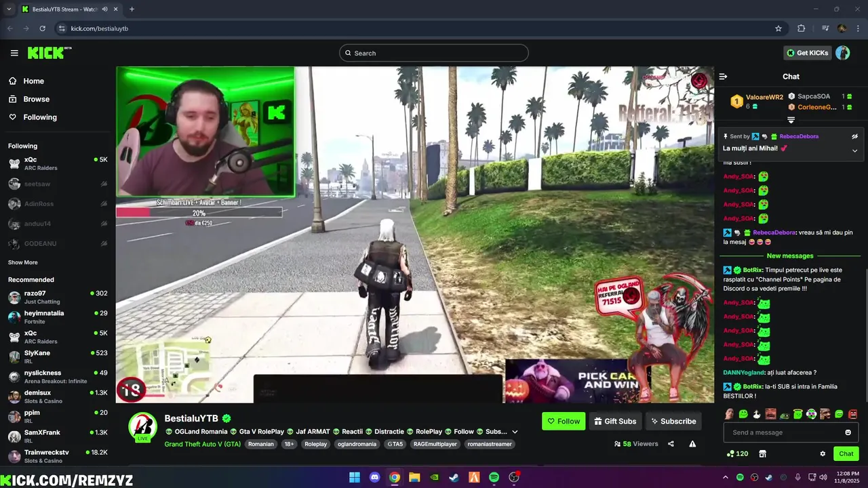Open Discord from taskbar
Screen dimensions: 868x488
point(374,477)
